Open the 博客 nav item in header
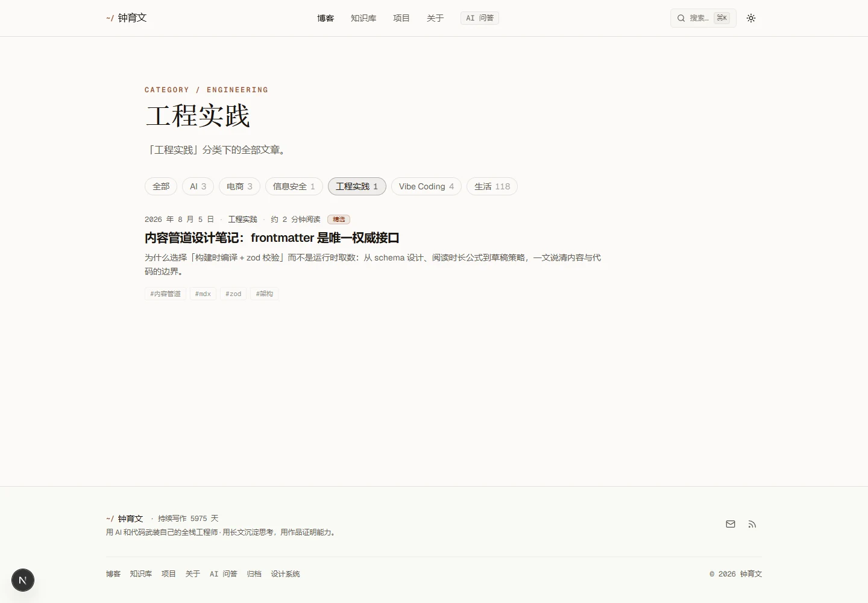868x603 pixels. click(x=325, y=18)
